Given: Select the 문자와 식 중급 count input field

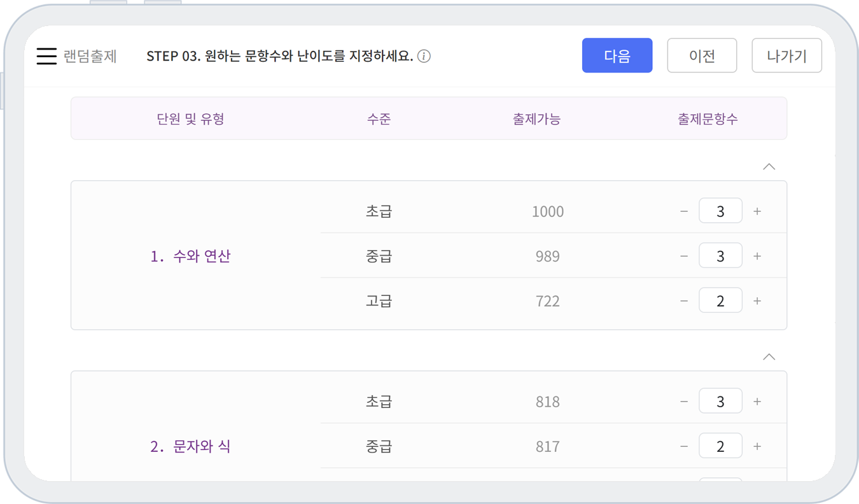Looking at the screenshot, I should pyautogui.click(x=720, y=446).
